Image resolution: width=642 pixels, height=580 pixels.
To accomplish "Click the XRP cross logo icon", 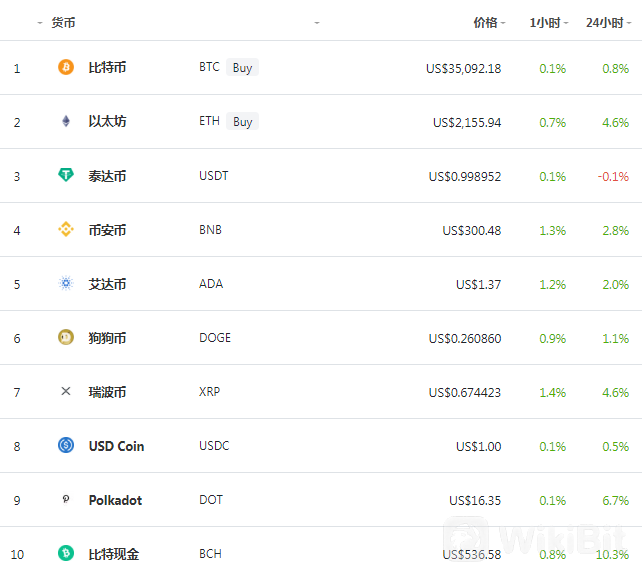I will (x=66, y=391).
